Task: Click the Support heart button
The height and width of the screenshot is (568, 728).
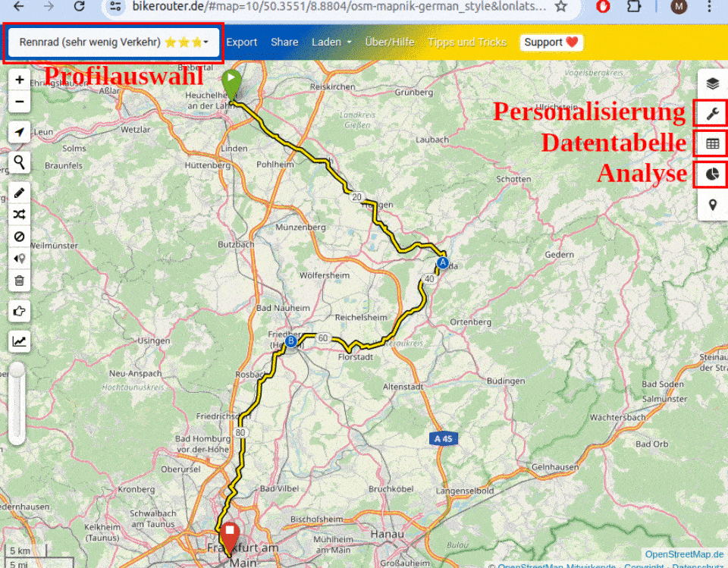Action: click(551, 42)
